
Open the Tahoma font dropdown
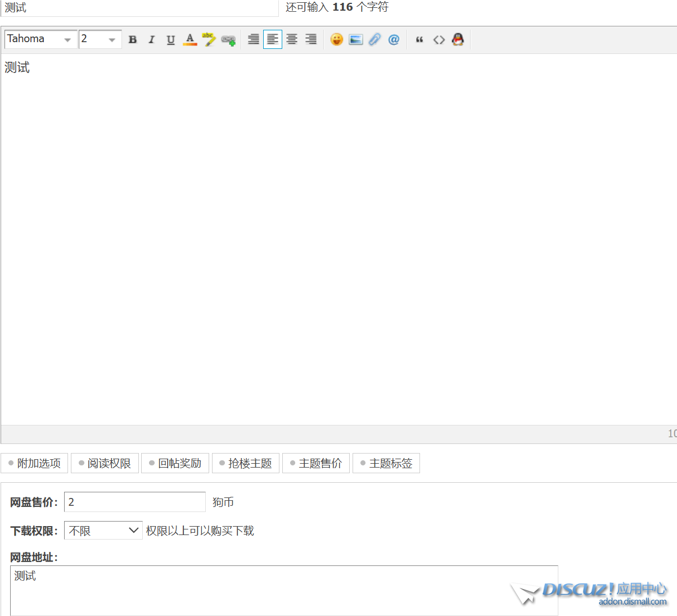tap(40, 39)
